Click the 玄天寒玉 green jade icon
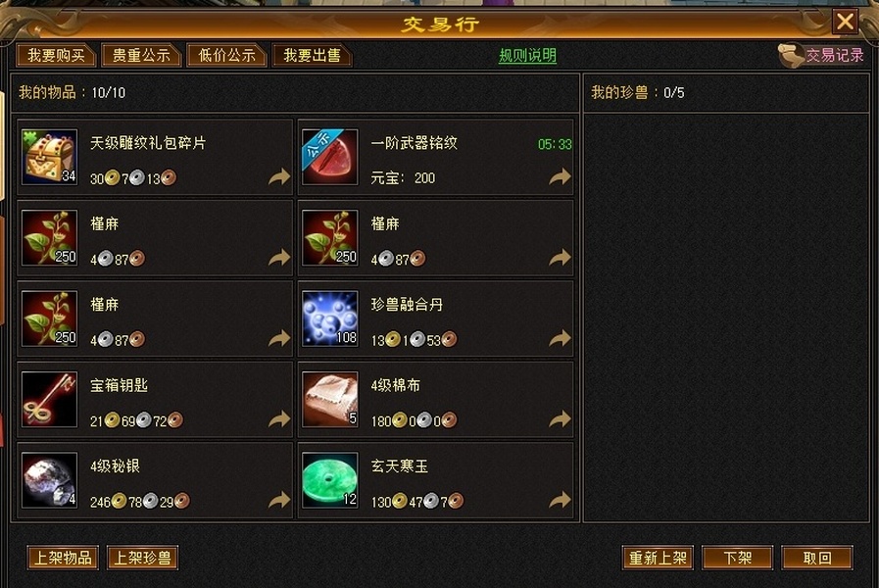879x588 pixels. point(329,480)
